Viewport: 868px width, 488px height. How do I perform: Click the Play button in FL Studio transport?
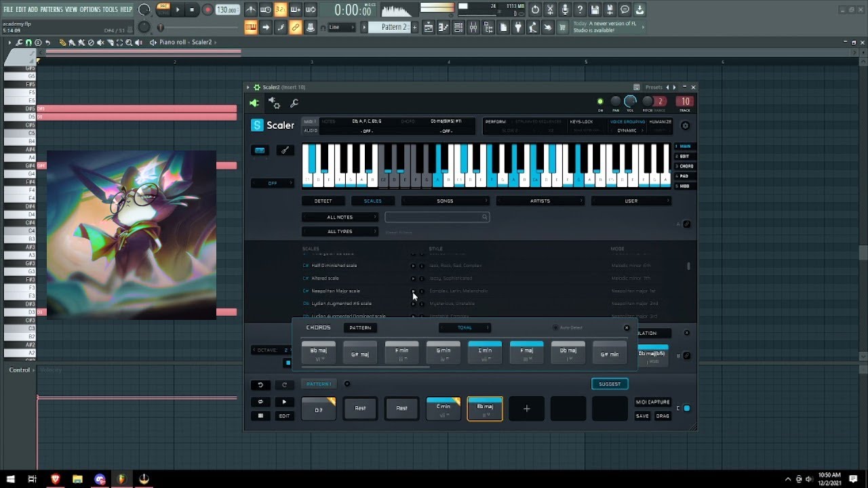coord(178,9)
